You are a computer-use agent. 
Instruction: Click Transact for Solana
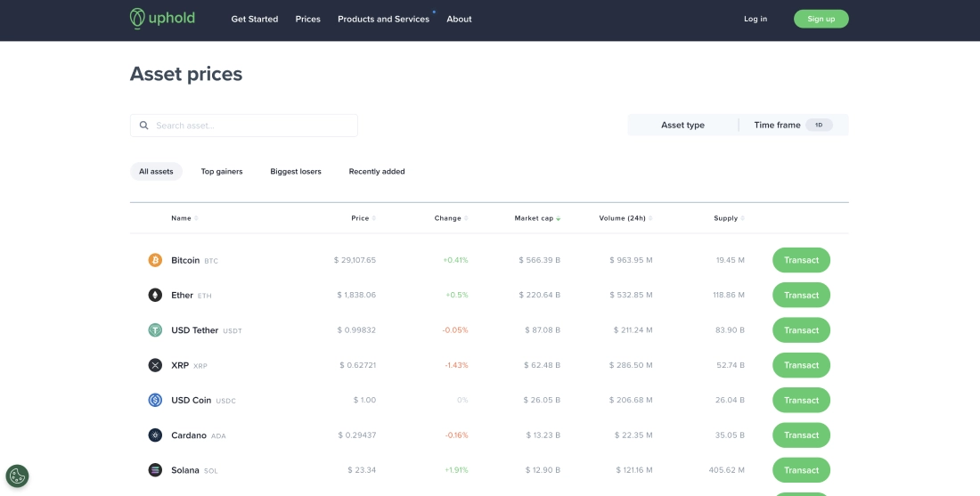coord(801,470)
